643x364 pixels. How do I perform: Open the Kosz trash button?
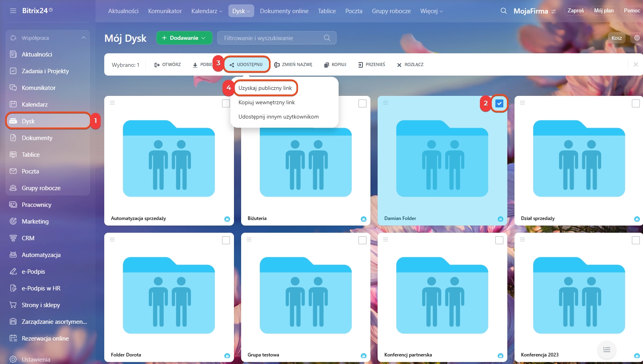tap(617, 38)
